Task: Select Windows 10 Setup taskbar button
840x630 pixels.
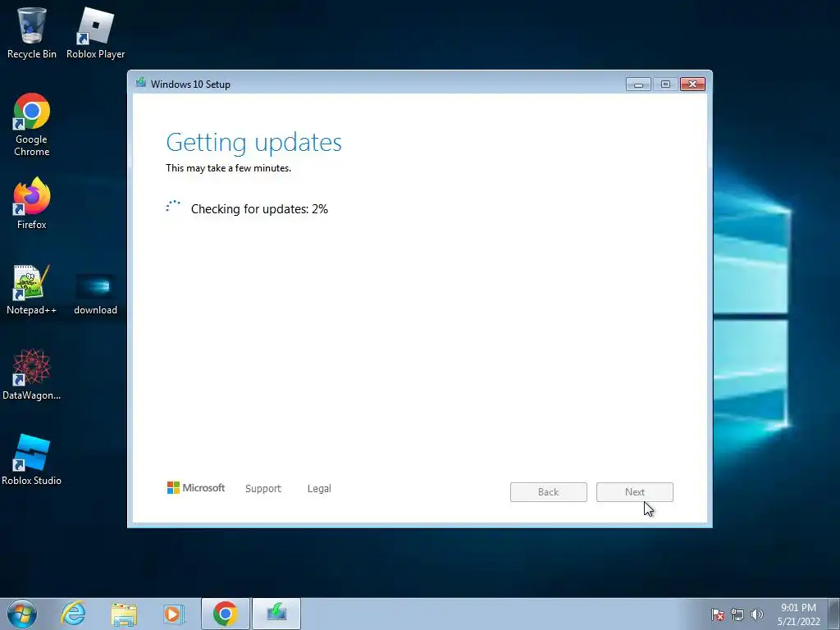Action: click(276, 614)
